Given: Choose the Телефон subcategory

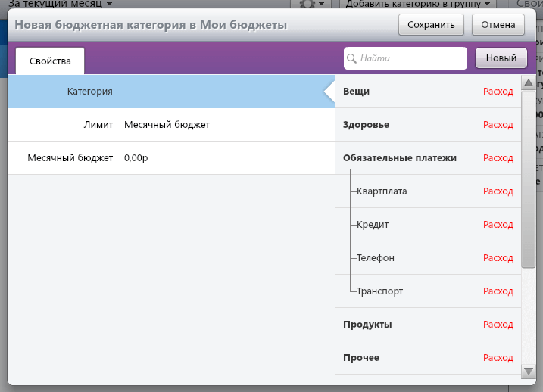Looking at the screenshot, I should pos(428,258).
